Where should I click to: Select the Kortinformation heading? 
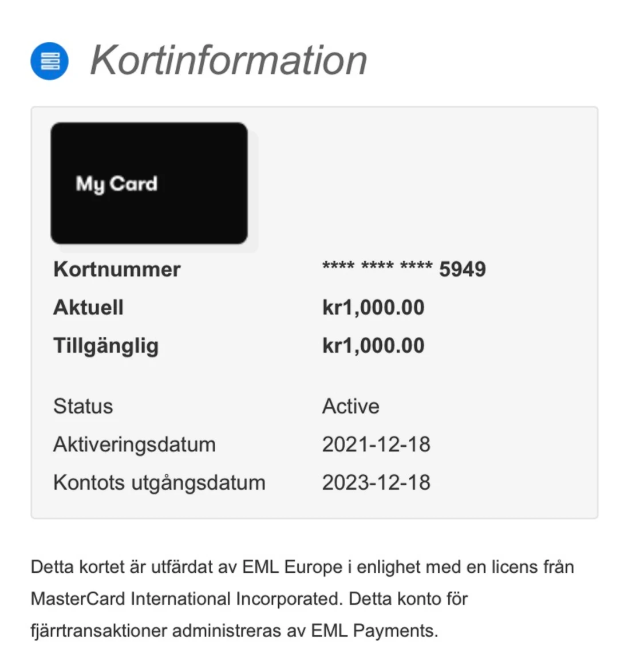click(x=228, y=61)
